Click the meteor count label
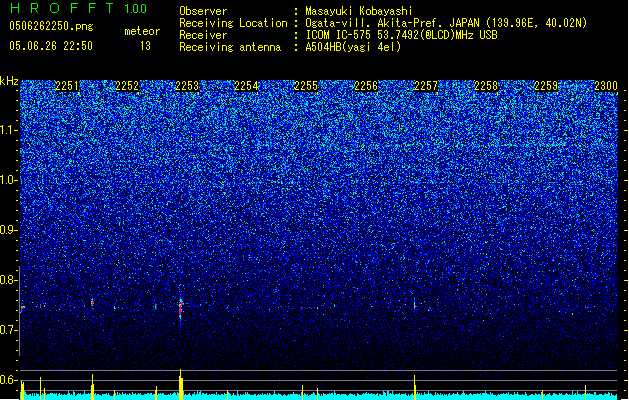Viewport: 629px width, 400px height. click(142, 31)
